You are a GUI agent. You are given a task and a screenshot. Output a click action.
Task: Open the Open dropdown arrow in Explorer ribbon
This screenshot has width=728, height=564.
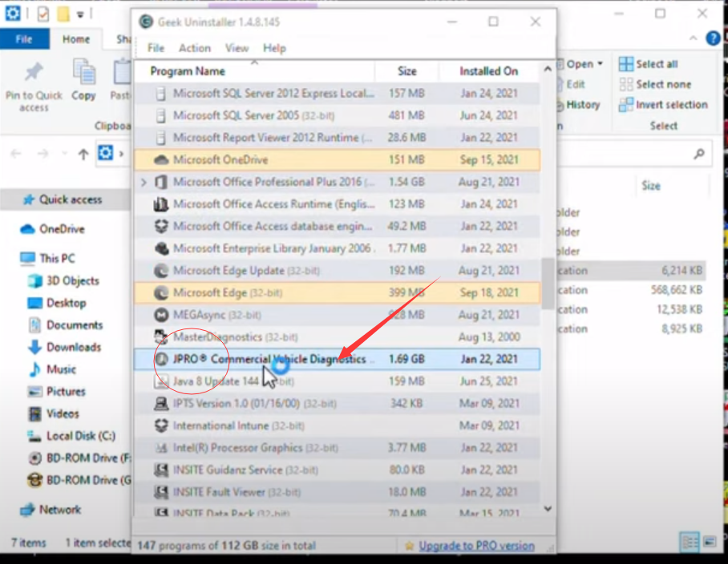click(x=601, y=63)
